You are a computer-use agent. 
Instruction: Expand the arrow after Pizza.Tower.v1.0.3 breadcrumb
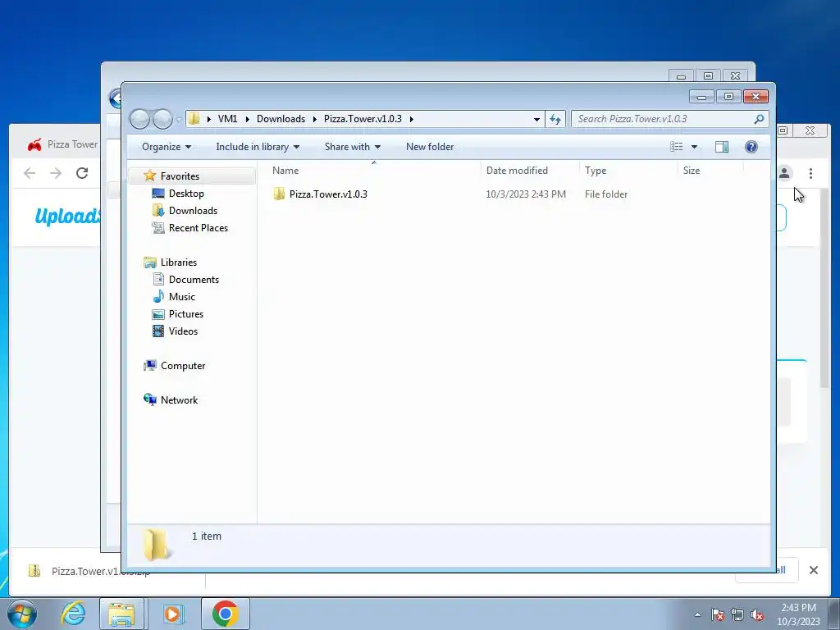[x=412, y=119]
